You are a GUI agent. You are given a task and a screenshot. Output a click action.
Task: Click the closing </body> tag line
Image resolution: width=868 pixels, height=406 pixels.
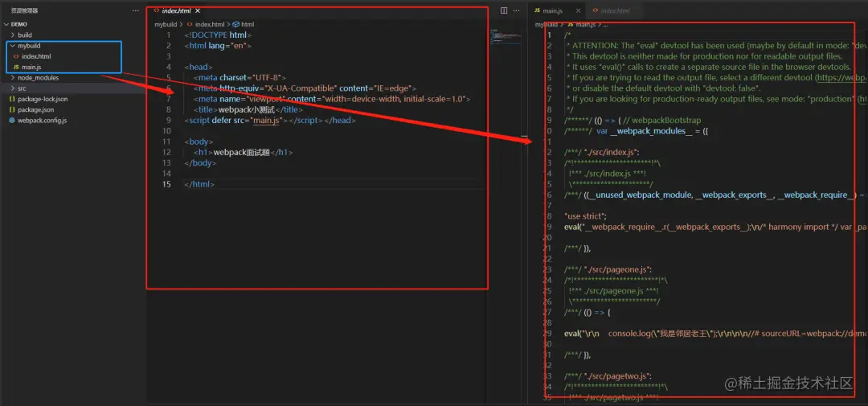201,163
